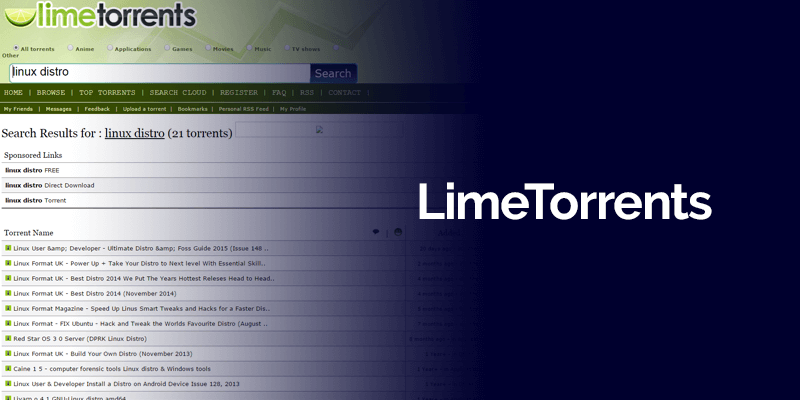Open sponsored link linux distro Torrent
This screenshot has height=400, width=800.
pyautogui.click(x=36, y=201)
